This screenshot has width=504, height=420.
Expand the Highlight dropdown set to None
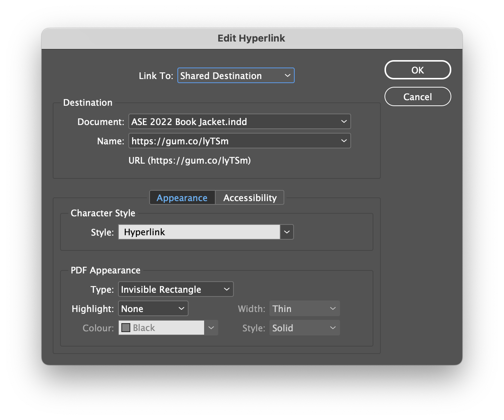tap(181, 308)
